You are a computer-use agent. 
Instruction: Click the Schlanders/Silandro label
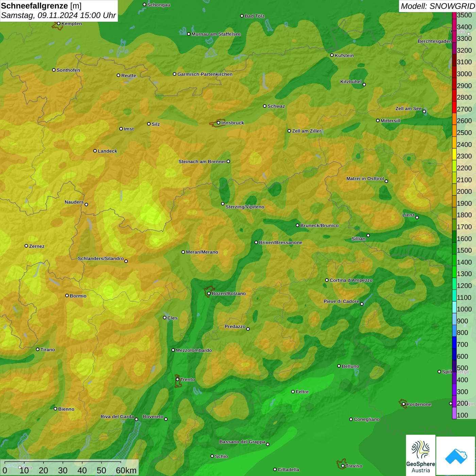(101, 258)
